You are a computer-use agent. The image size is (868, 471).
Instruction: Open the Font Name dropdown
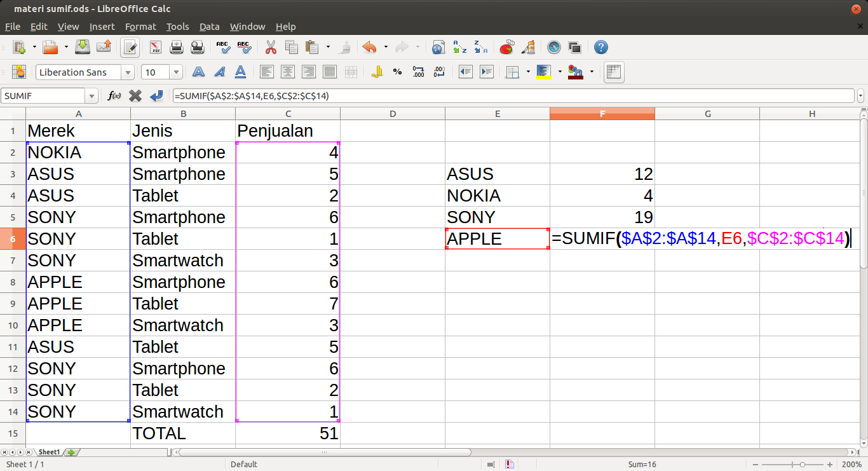(x=128, y=72)
